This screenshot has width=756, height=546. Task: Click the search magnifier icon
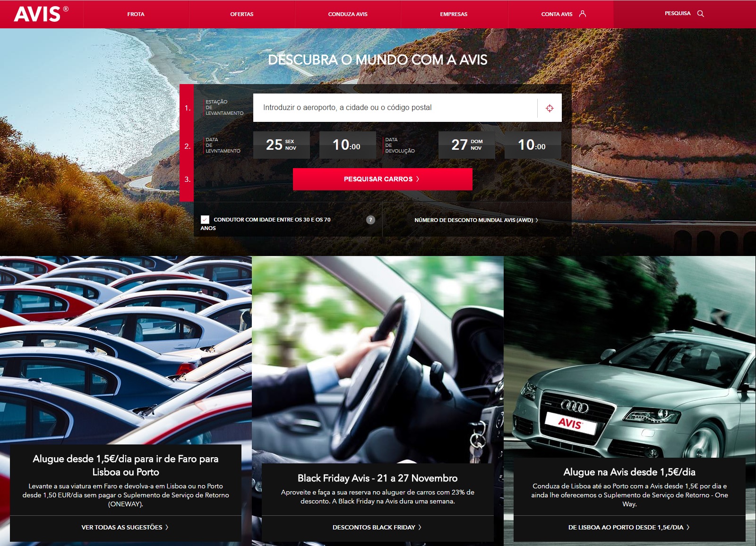point(700,14)
